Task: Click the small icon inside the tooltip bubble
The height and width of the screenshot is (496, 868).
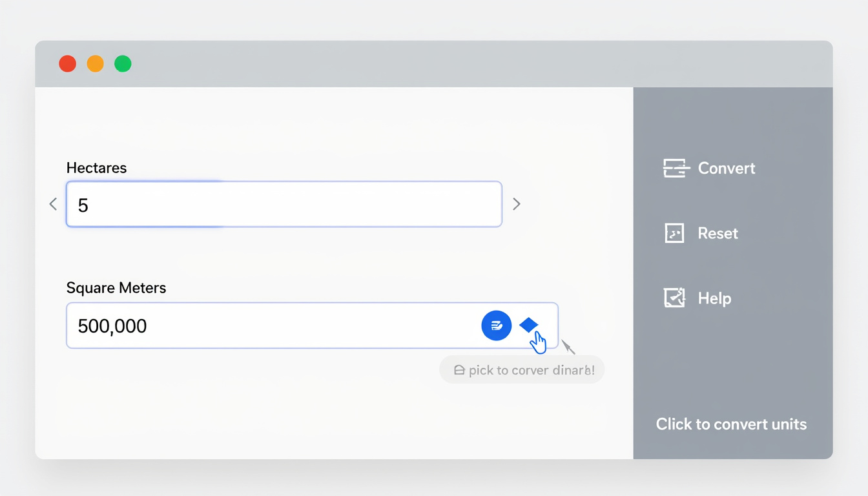Action: (x=459, y=371)
